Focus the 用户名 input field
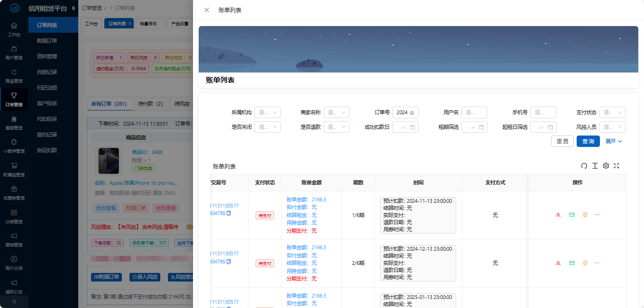Viewport: 644px width, 308px height. pos(474,113)
